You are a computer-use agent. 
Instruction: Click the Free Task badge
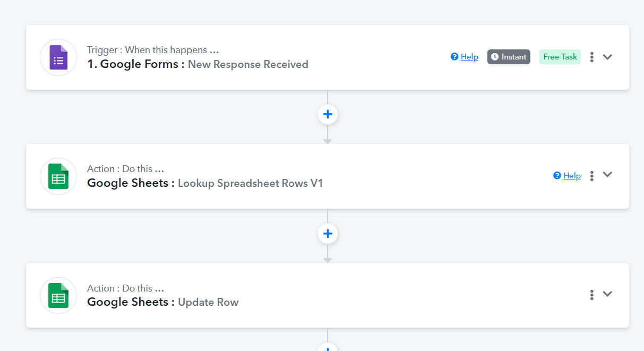click(x=560, y=57)
